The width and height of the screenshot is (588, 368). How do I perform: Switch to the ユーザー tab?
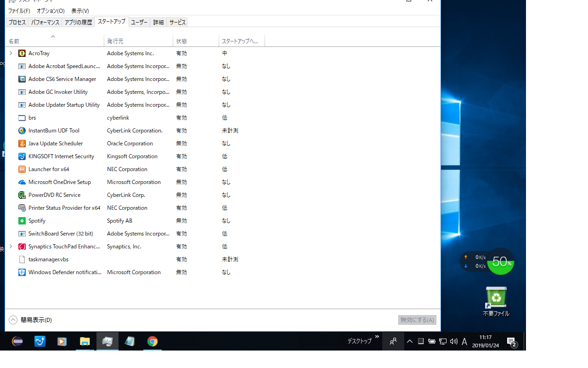(x=139, y=22)
